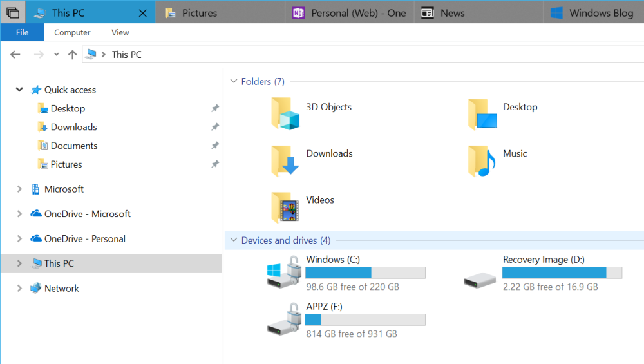Select Quick access in the sidebar
Screen dimensions: 644x364
pyautogui.click(x=70, y=90)
